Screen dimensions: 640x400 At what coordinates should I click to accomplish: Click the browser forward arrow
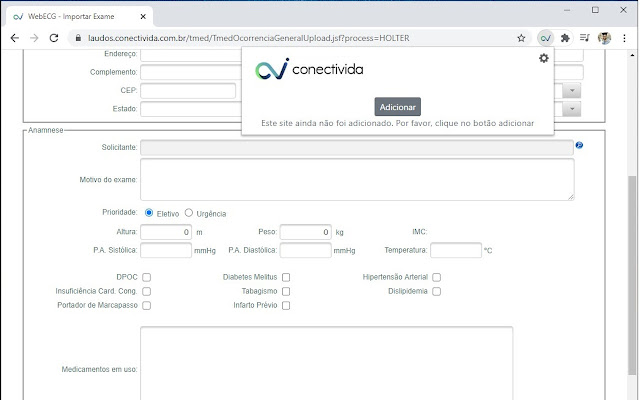[34, 38]
